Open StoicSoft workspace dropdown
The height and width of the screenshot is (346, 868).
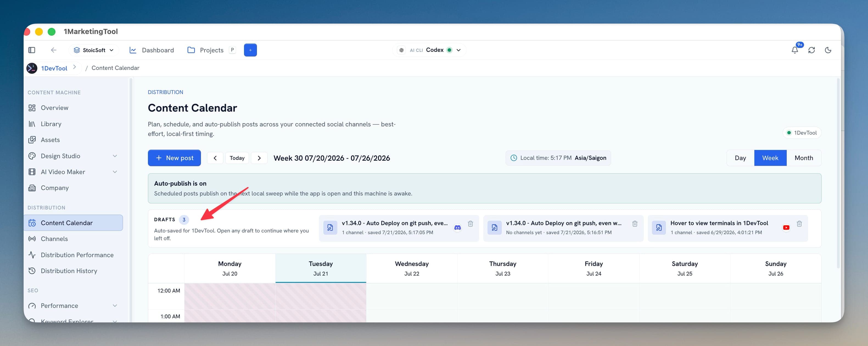[94, 50]
